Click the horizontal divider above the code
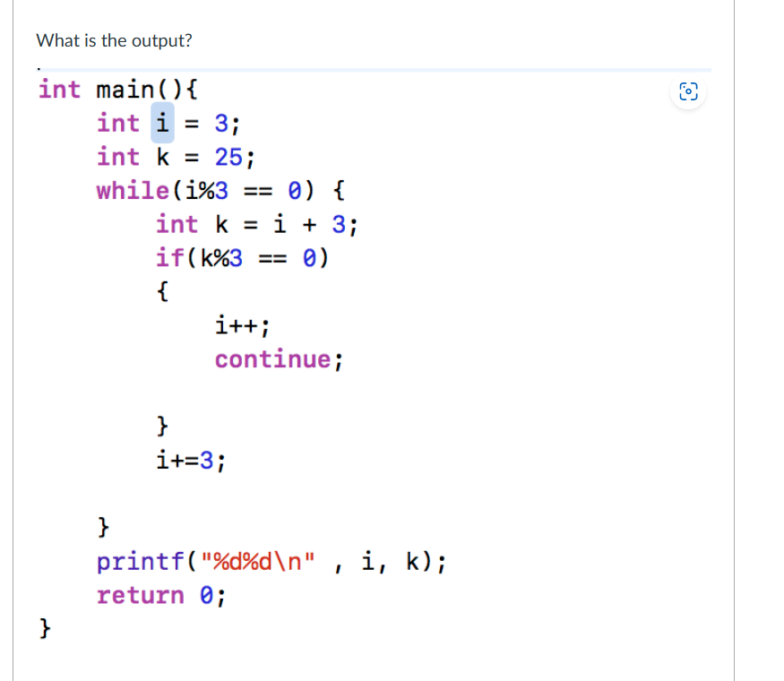This screenshot has width=784, height=681. tap(358, 67)
